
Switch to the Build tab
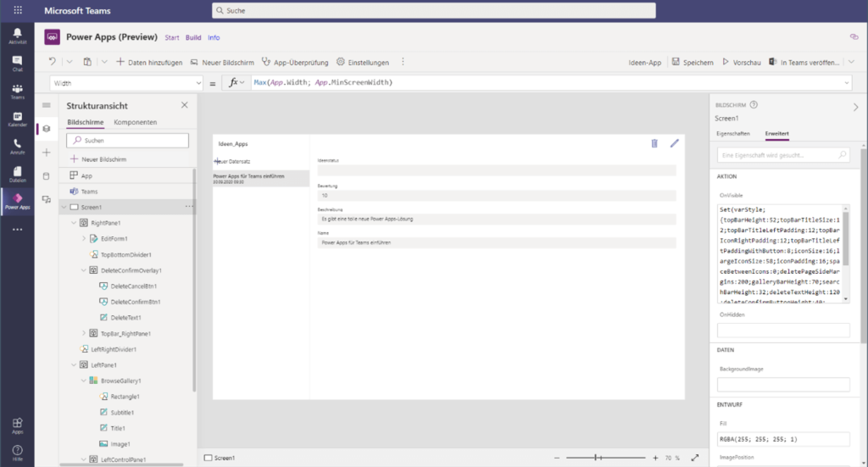pos(193,37)
